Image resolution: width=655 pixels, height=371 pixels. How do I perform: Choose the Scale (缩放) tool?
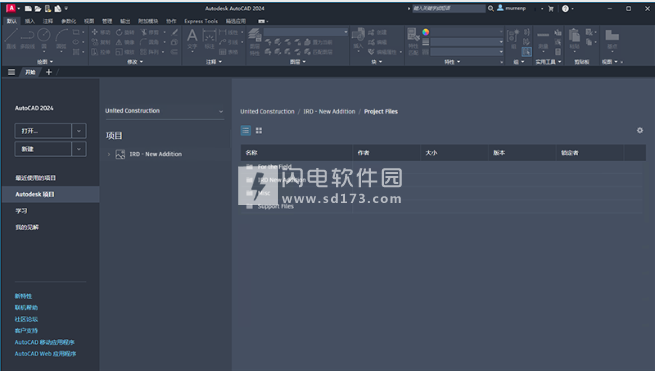[125, 52]
